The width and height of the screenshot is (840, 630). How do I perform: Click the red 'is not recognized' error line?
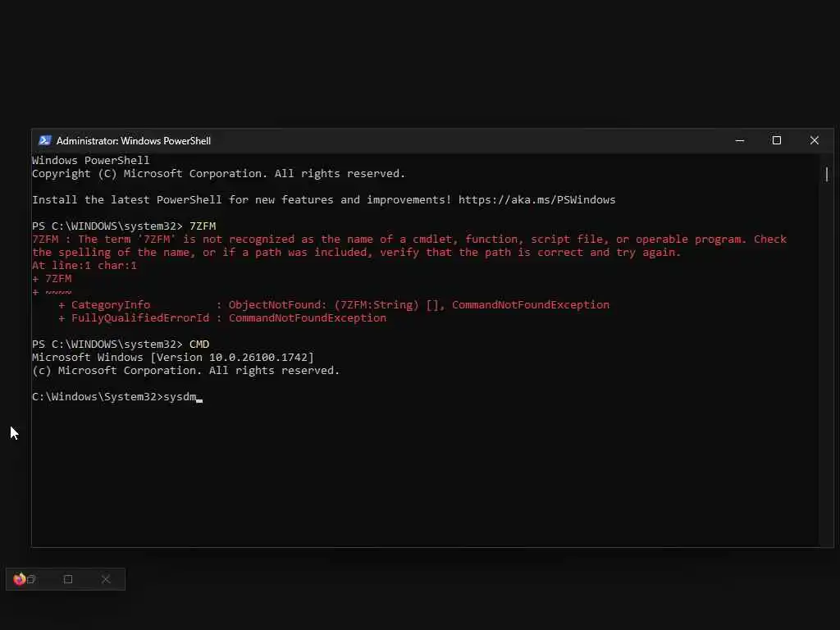coord(409,239)
